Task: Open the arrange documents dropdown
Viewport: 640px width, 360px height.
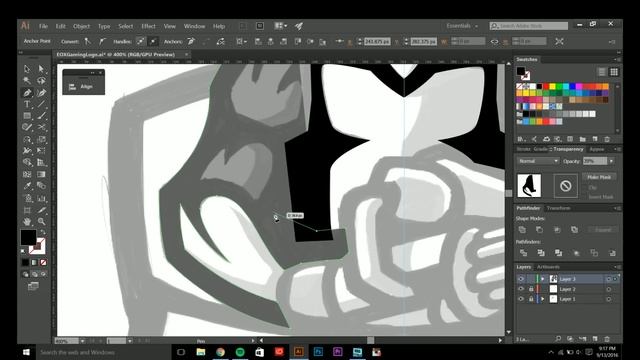Action: (280, 26)
